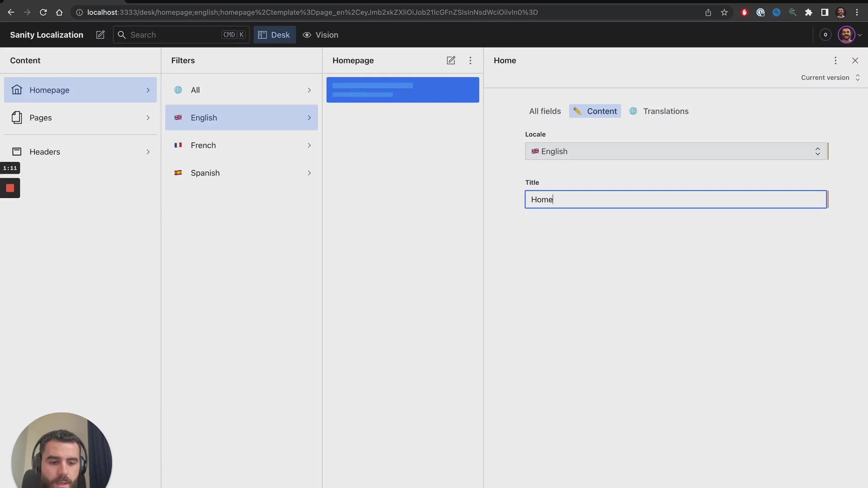Click the Sanity Localization title
Screen dimensions: 868x488
tap(47, 35)
